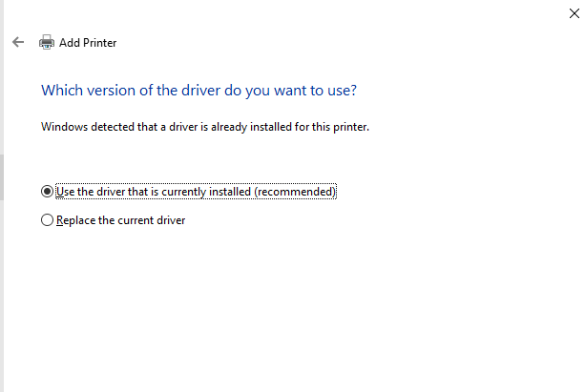This screenshot has width=585, height=392.
Task: Choose the Replace the current driver radio button
Action: [47, 220]
